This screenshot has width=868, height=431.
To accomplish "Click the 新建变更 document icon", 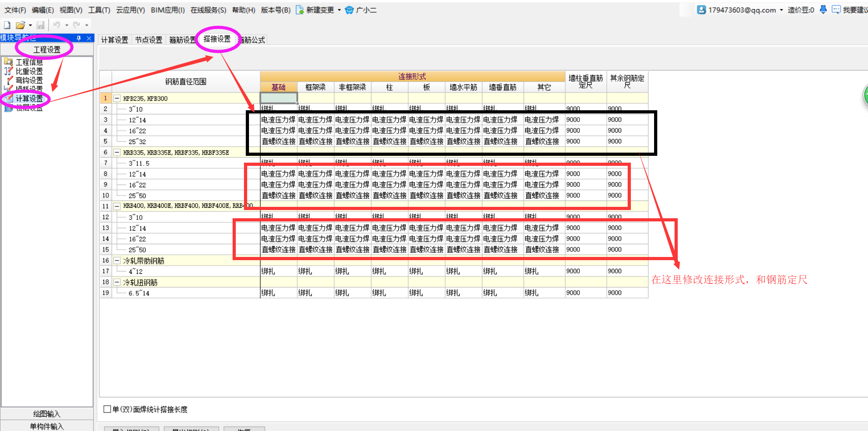I will [299, 10].
